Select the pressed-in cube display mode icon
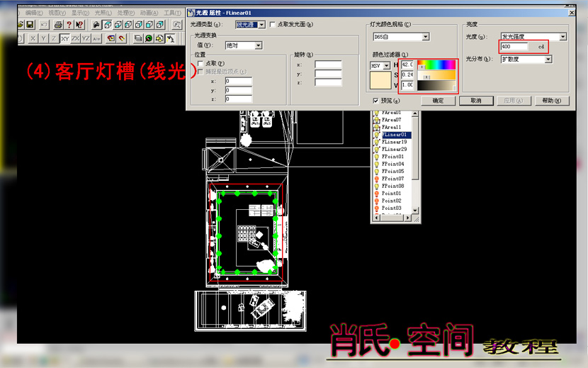 pyautogui.click(x=107, y=25)
